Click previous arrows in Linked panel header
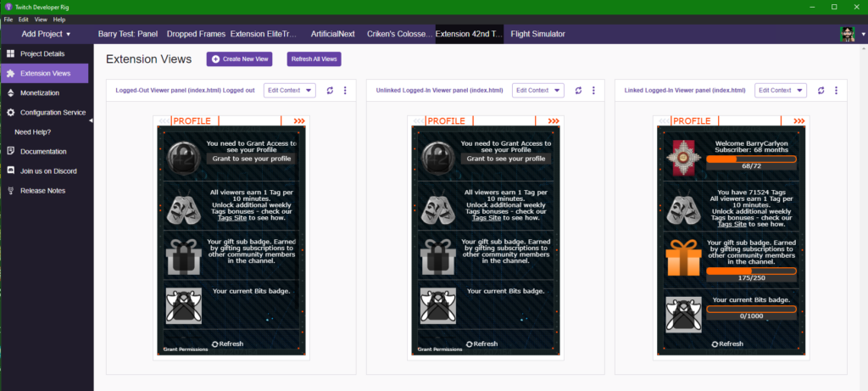The image size is (868, 391). tap(663, 121)
